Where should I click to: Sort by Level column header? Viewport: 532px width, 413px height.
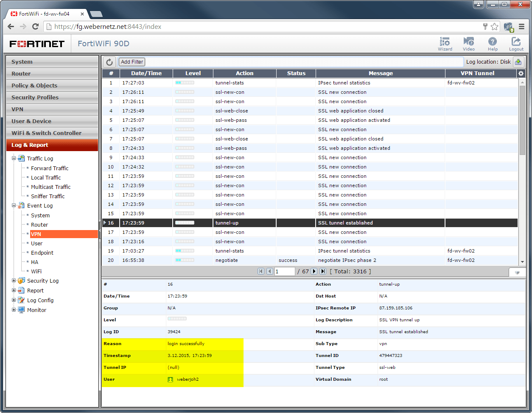pyautogui.click(x=193, y=73)
